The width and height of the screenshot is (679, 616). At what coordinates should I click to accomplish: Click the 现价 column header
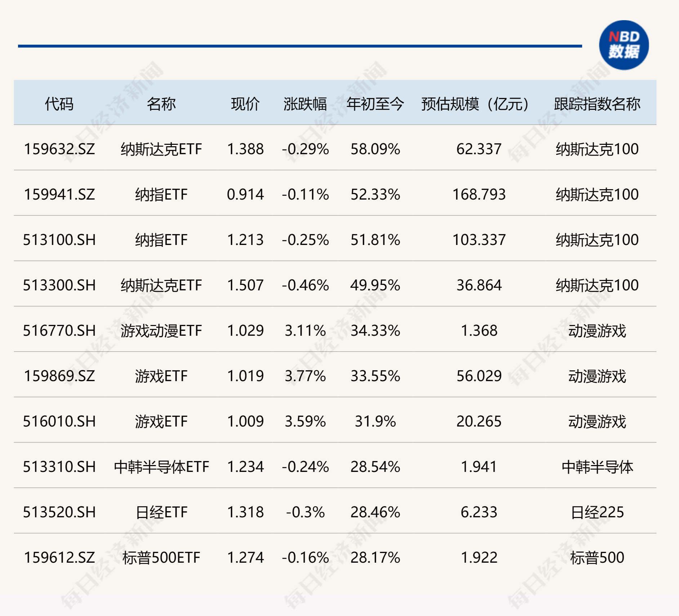tap(245, 104)
